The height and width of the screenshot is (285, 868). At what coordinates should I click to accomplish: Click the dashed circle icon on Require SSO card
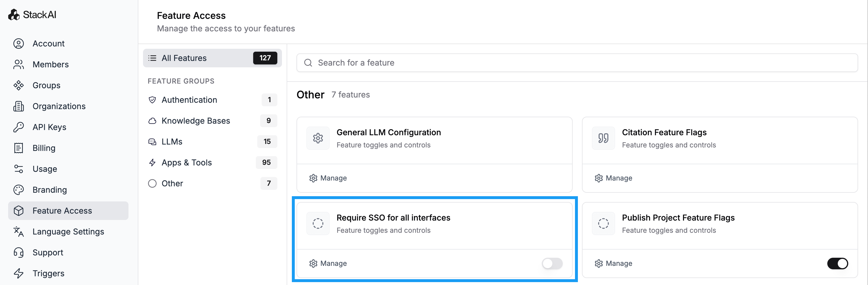tap(317, 223)
